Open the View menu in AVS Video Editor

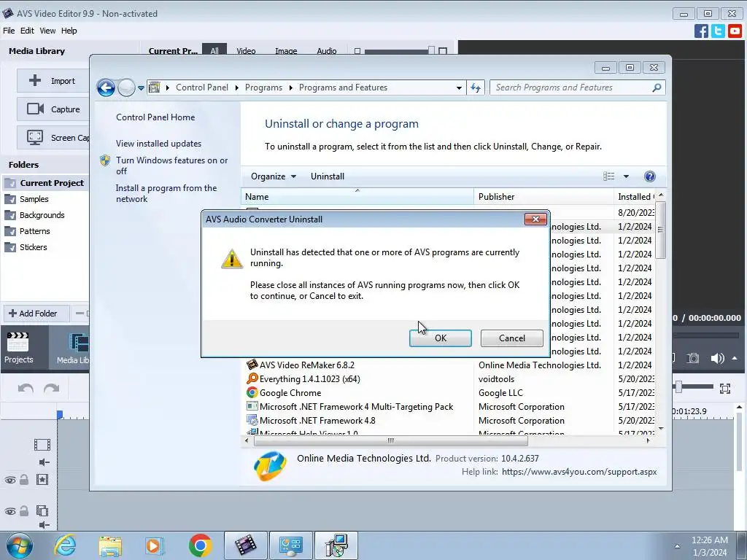point(47,31)
